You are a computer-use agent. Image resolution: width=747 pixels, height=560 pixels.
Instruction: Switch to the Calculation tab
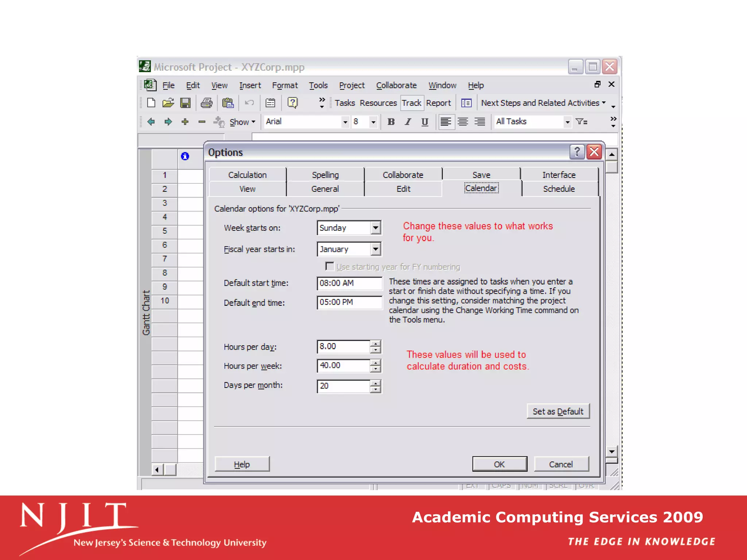point(248,175)
